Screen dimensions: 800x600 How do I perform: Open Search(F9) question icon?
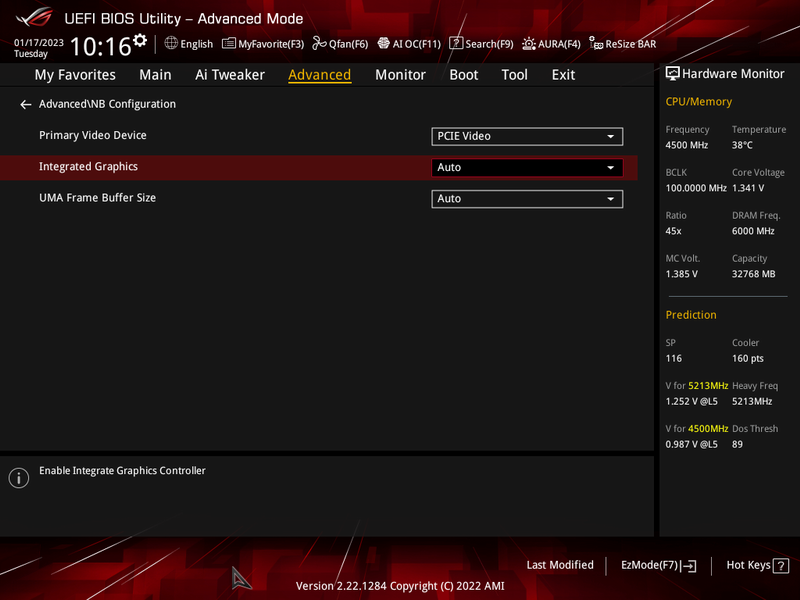[456, 43]
